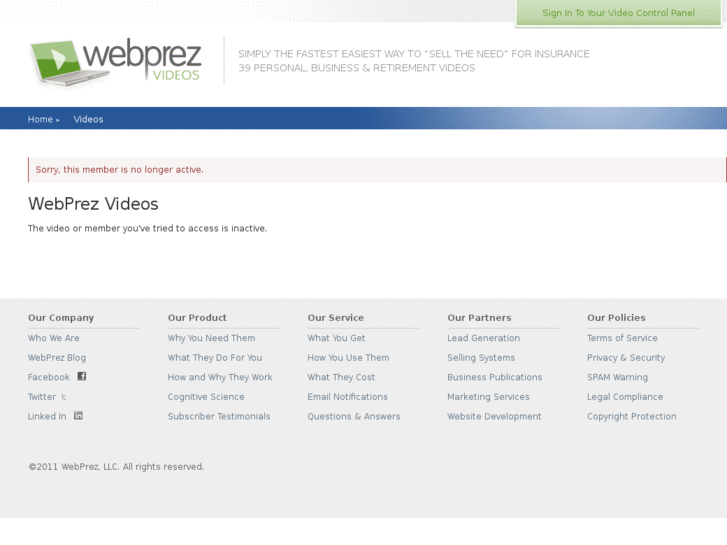The image size is (727, 545).
Task: Click the 'Our Policies' footer heading
Action: tap(616, 318)
